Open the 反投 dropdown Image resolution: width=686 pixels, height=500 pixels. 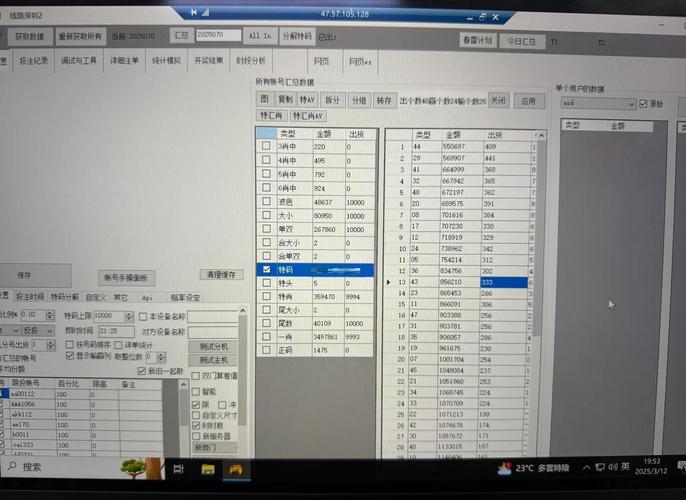[38, 330]
